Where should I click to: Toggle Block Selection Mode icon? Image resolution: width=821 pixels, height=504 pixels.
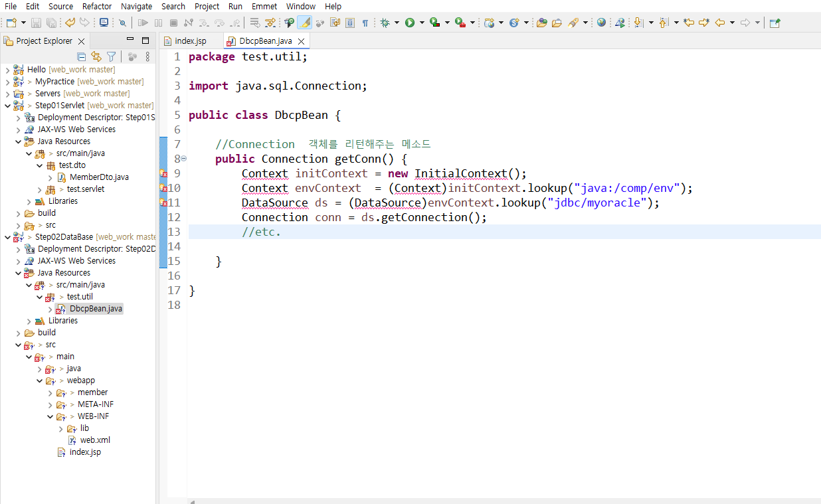(349, 23)
